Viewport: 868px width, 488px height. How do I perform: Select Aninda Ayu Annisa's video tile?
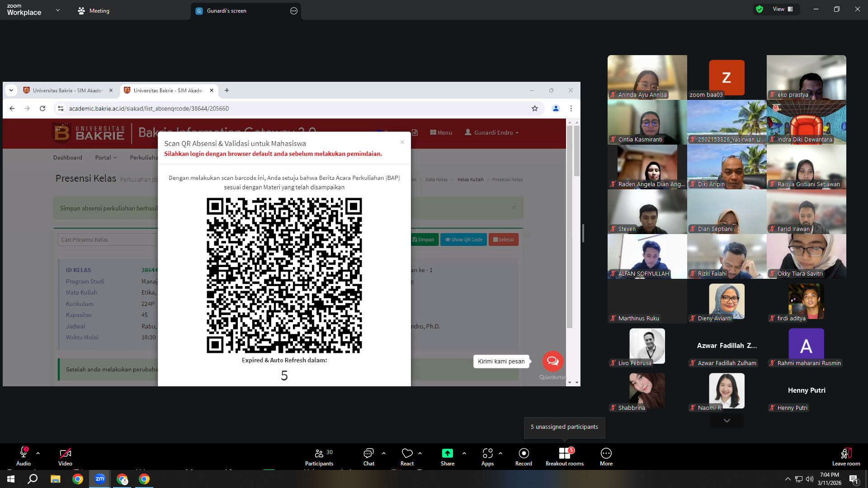(x=647, y=77)
